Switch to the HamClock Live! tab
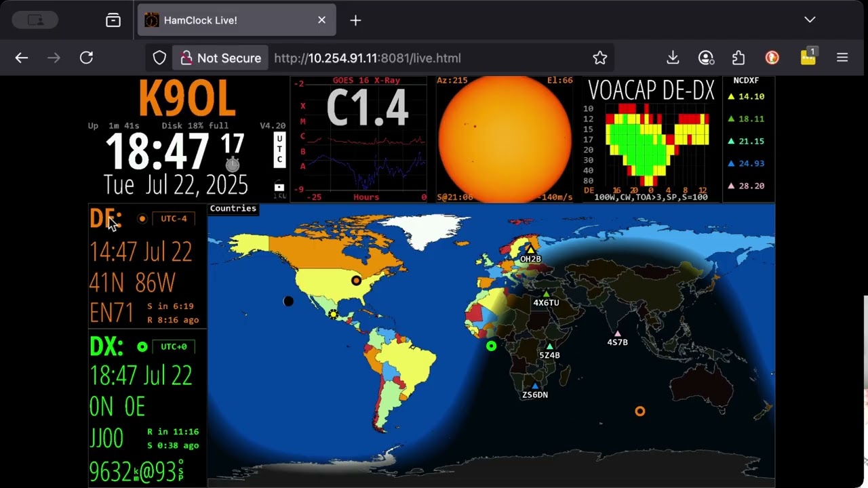 click(x=237, y=20)
